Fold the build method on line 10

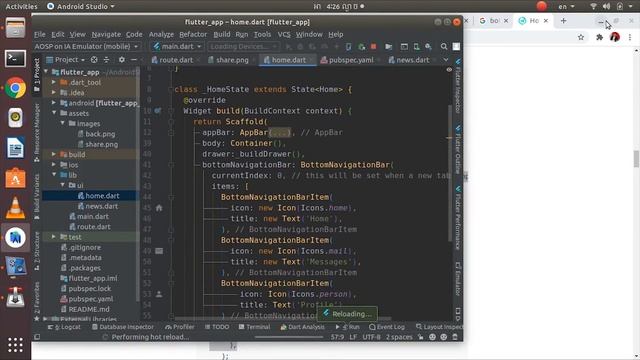tap(171, 111)
